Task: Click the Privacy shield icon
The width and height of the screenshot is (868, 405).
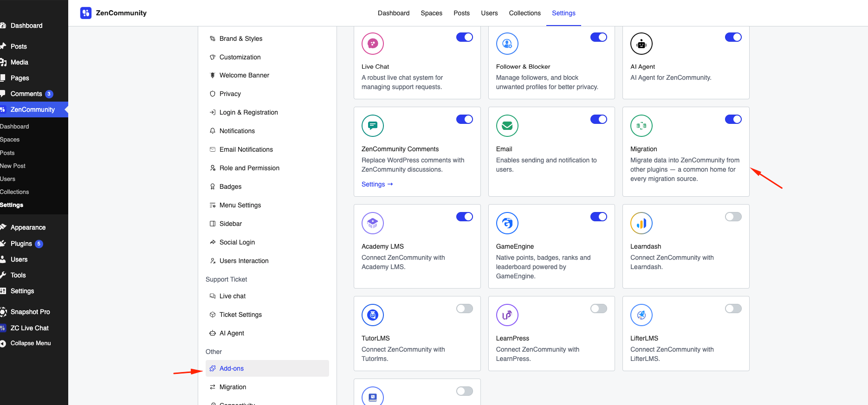Action: 213,94
